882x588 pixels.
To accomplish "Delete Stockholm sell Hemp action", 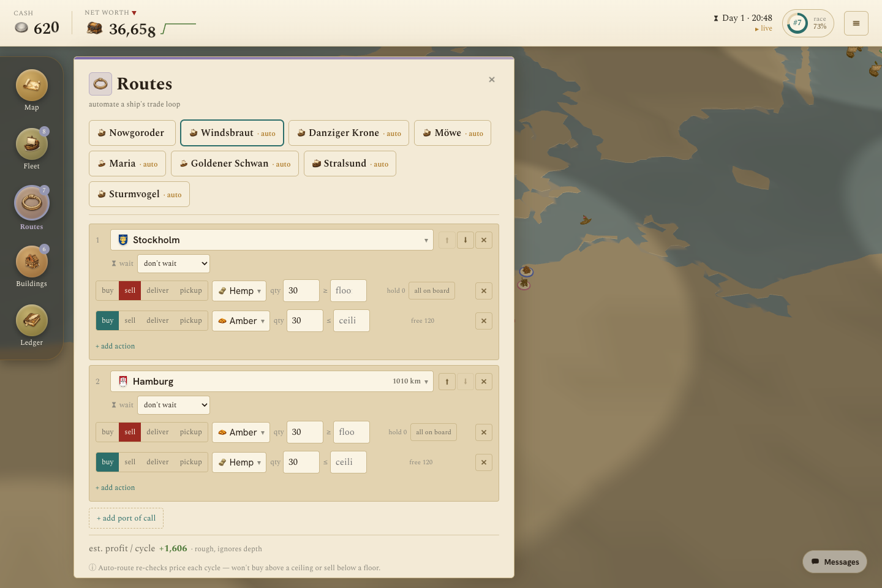I will click(x=484, y=291).
